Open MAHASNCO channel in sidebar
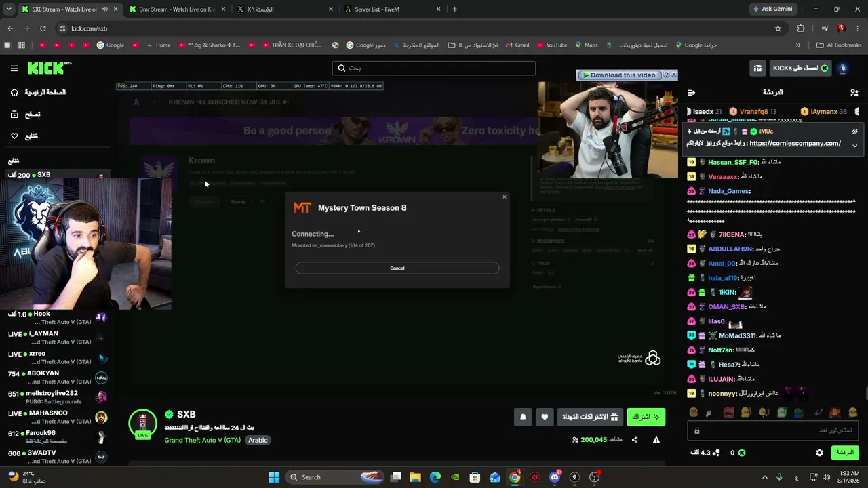 (58, 417)
